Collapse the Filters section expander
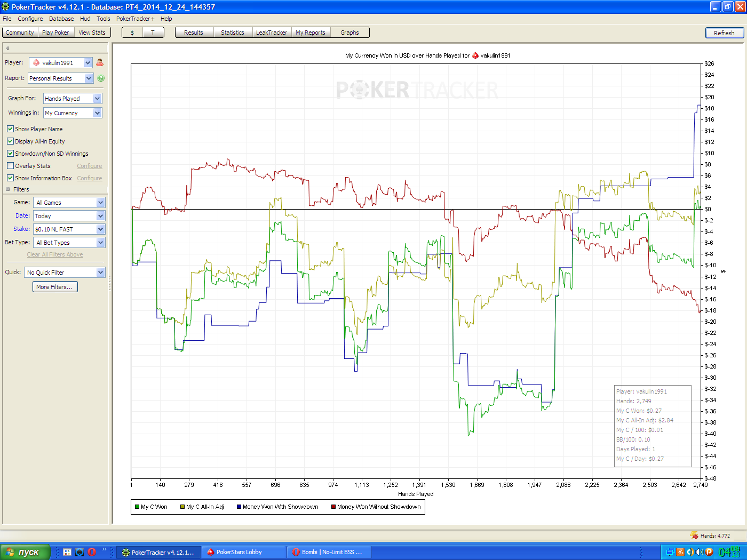The height and width of the screenshot is (560, 747). click(x=8, y=189)
